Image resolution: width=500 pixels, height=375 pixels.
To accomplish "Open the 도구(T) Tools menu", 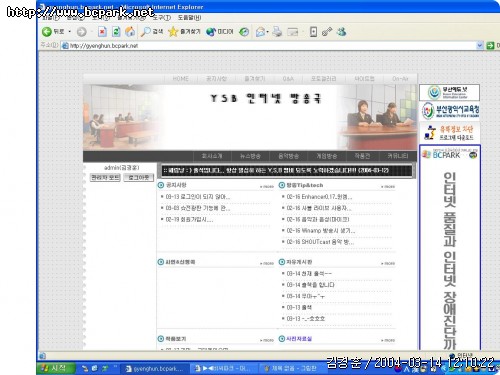I will pos(161,18).
